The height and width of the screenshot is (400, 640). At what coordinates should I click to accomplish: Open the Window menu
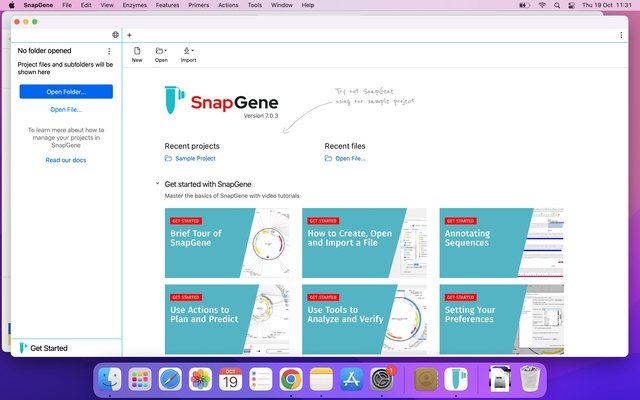[282, 5]
